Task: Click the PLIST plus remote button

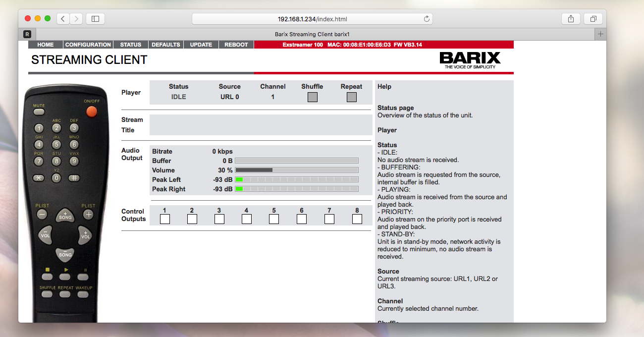Action: pos(88,215)
